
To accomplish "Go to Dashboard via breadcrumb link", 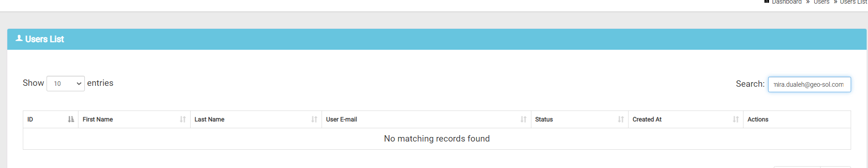I will tap(786, 2).
